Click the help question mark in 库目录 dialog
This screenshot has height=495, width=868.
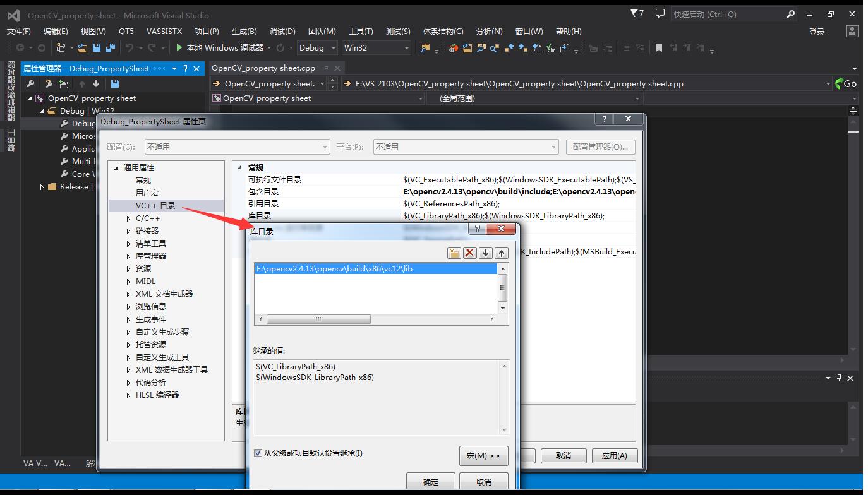pos(478,229)
